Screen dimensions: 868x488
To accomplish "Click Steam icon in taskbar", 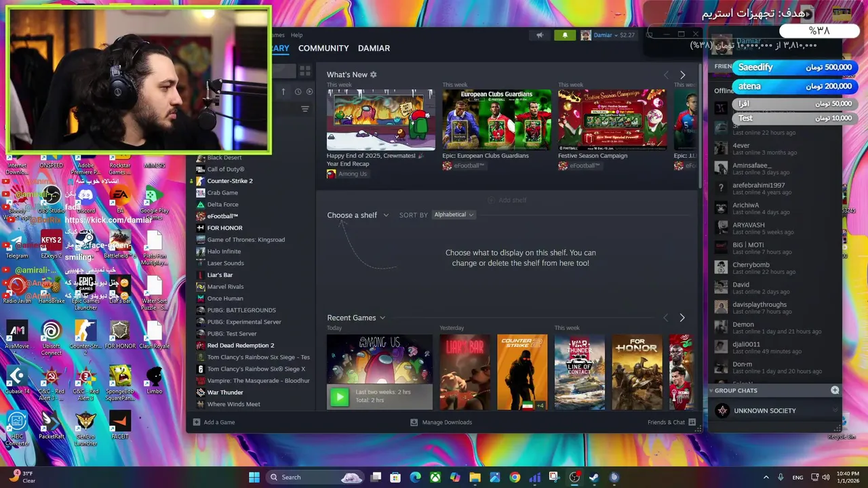I will click(594, 477).
